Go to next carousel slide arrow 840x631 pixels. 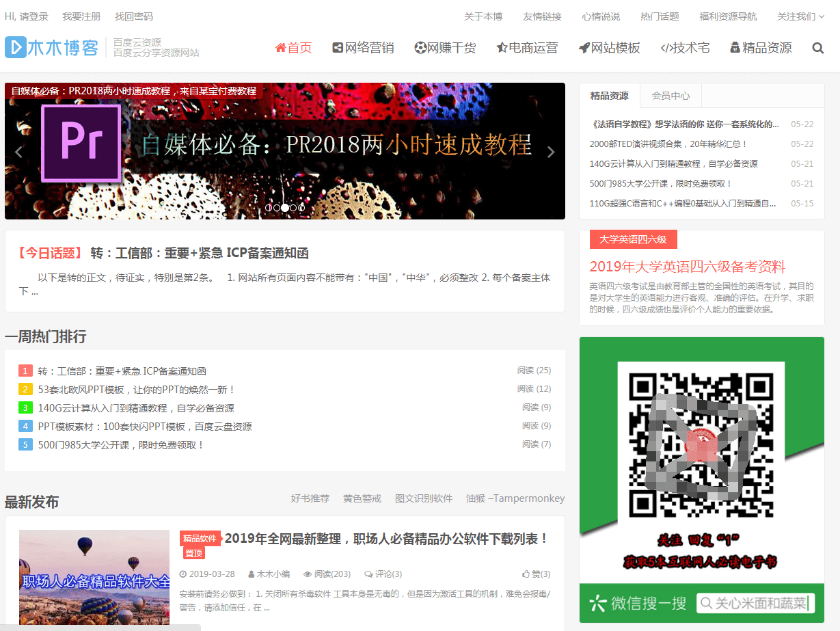coord(551,152)
